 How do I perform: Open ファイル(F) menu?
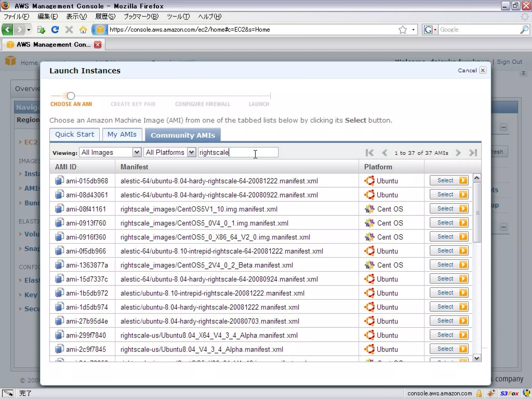(x=16, y=17)
